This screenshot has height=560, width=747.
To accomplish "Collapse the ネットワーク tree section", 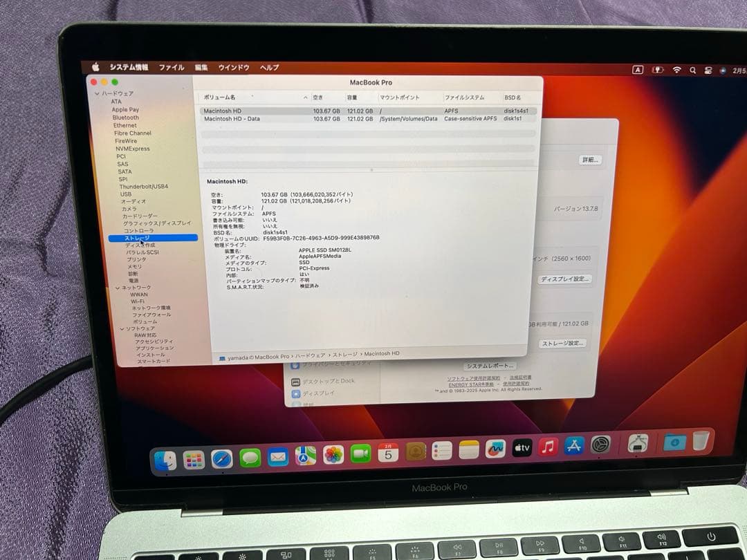I will tap(118, 288).
